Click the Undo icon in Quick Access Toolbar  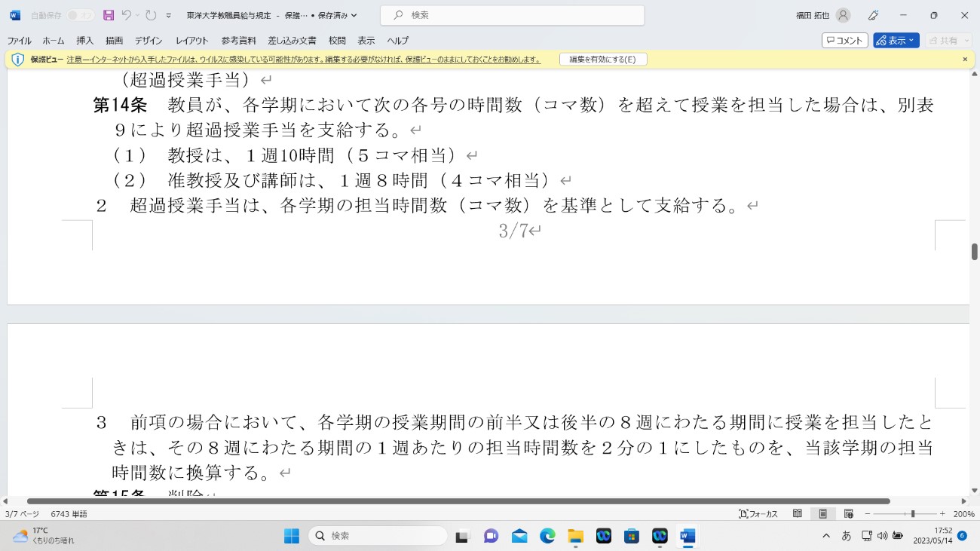tap(125, 15)
